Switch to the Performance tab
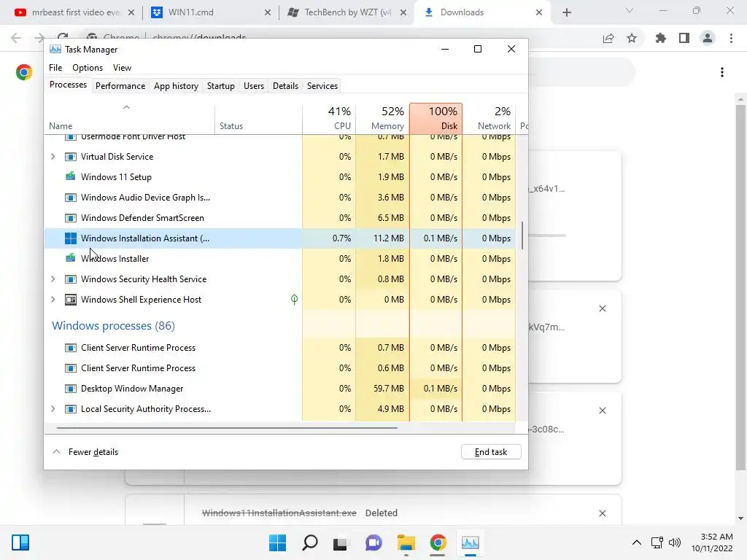Screen dimensions: 747x560 point(120,86)
